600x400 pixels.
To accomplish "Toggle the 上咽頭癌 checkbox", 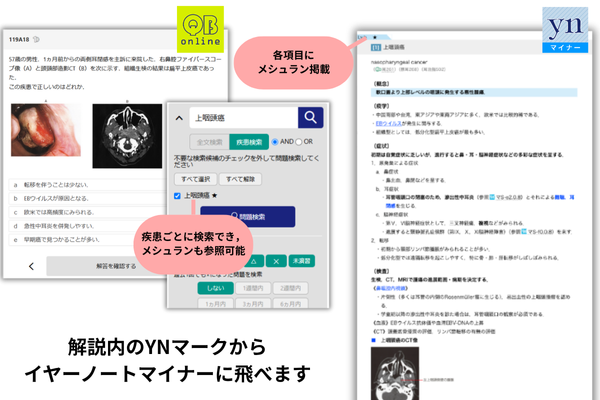I will pos(177,196).
